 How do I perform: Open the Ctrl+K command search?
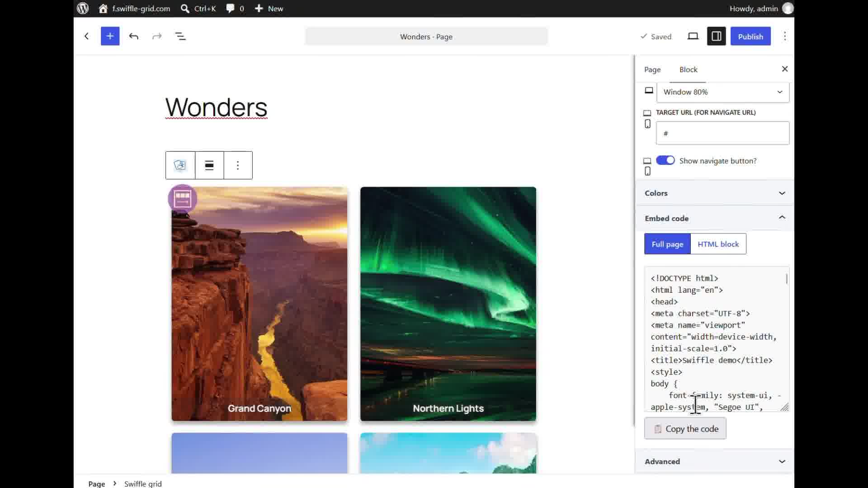(x=198, y=9)
